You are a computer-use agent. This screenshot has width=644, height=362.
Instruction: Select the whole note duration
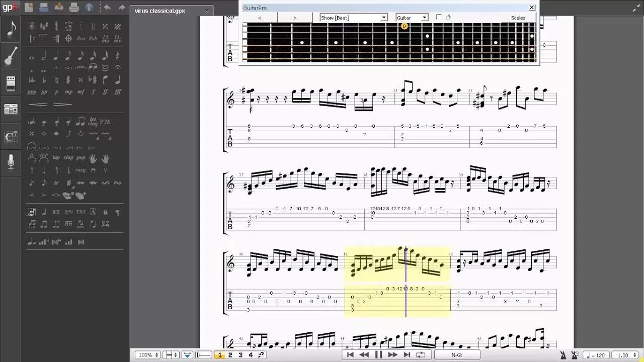click(32, 57)
